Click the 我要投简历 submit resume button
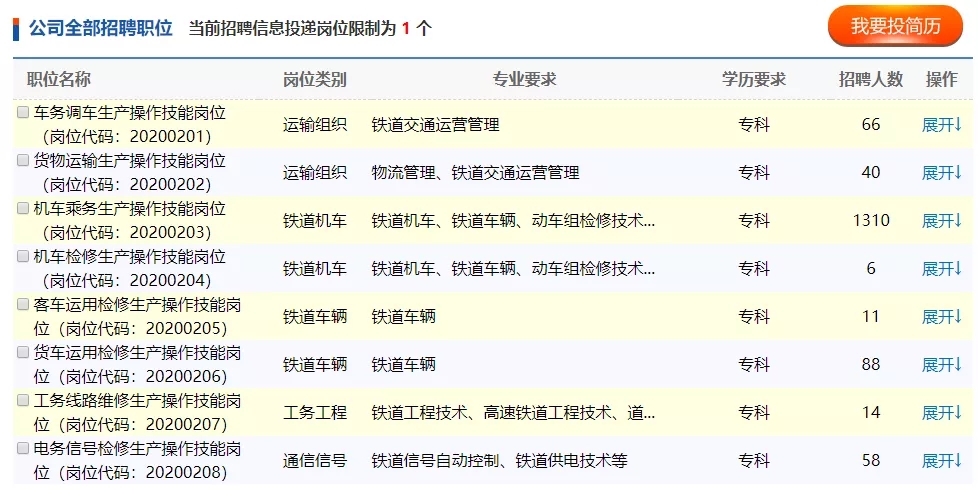Screen dimensions: 978x493 coord(895,27)
